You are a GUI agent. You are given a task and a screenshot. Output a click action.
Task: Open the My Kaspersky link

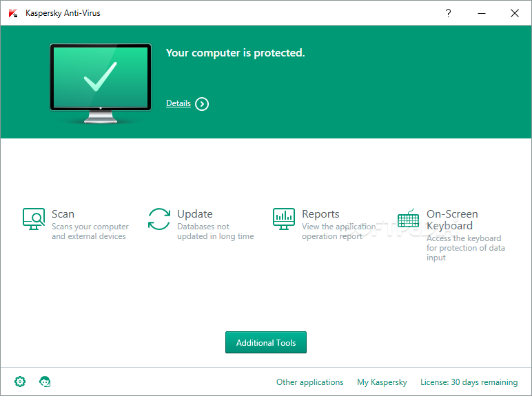pyautogui.click(x=382, y=382)
